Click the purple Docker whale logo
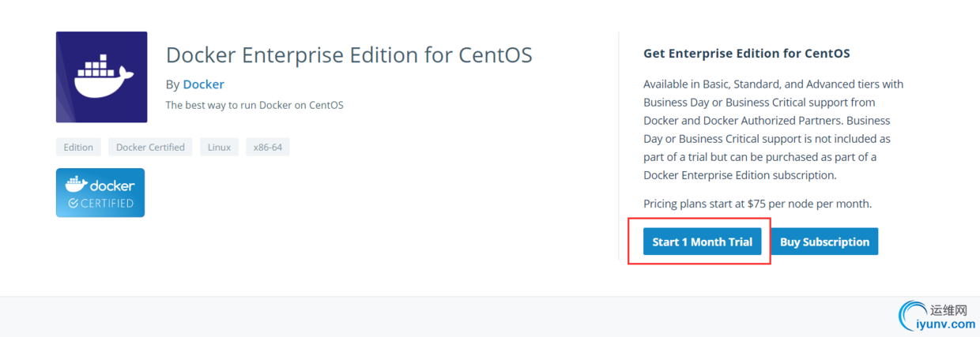The image size is (980, 337). click(x=101, y=77)
